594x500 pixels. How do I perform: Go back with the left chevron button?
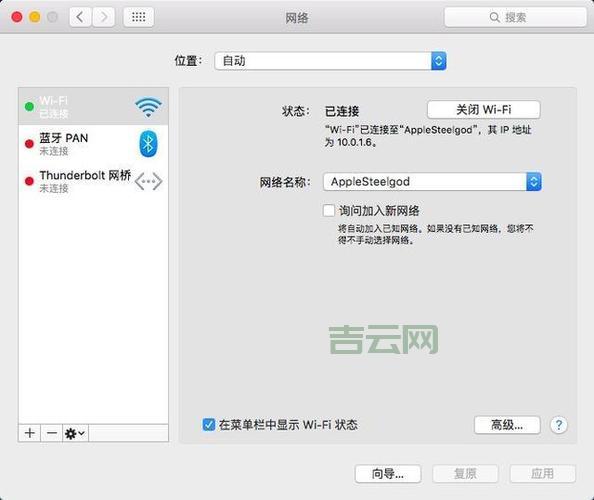tap(80, 17)
